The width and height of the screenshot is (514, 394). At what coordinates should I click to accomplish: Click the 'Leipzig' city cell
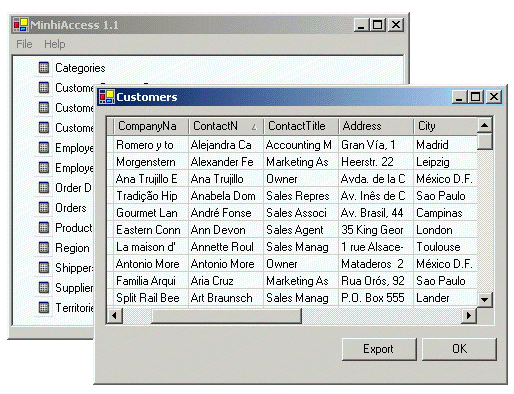pos(446,162)
